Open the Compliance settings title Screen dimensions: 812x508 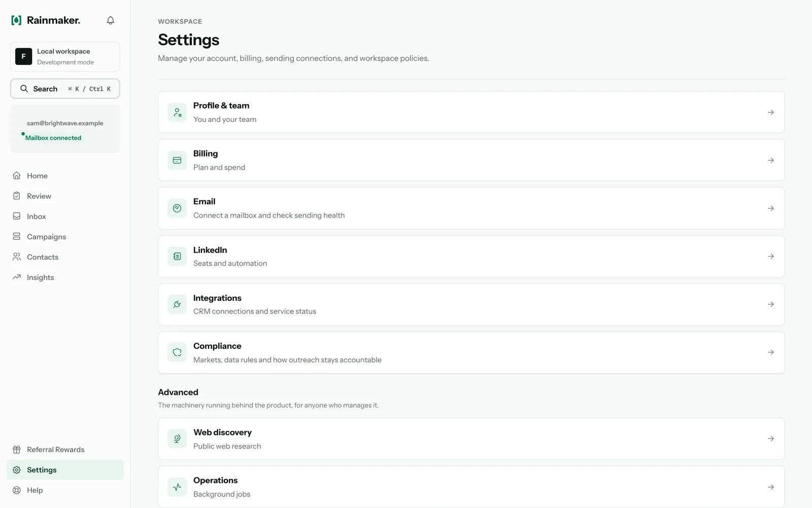(x=217, y=346)
